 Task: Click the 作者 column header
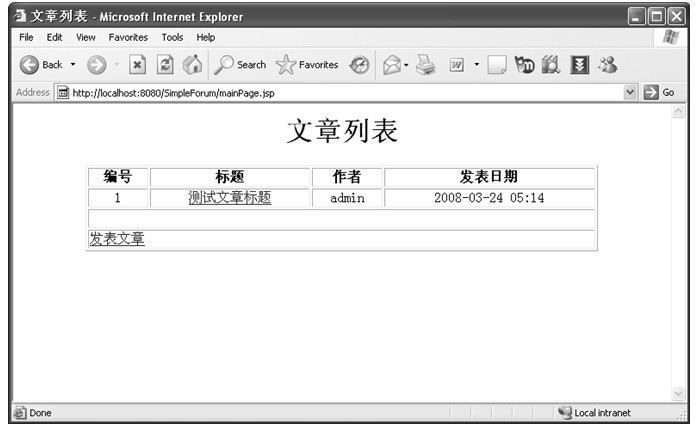tap(347, 176)
